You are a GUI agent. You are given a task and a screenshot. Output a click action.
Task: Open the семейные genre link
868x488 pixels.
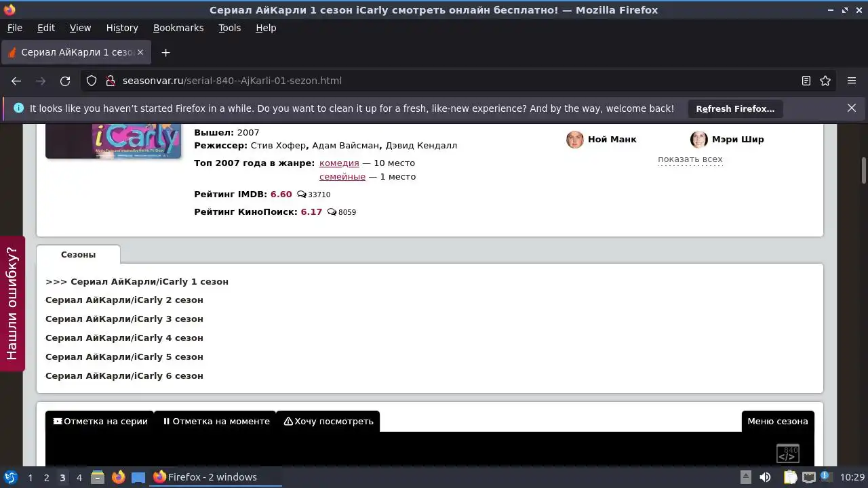pyautogui.click(x=342, y=177)
